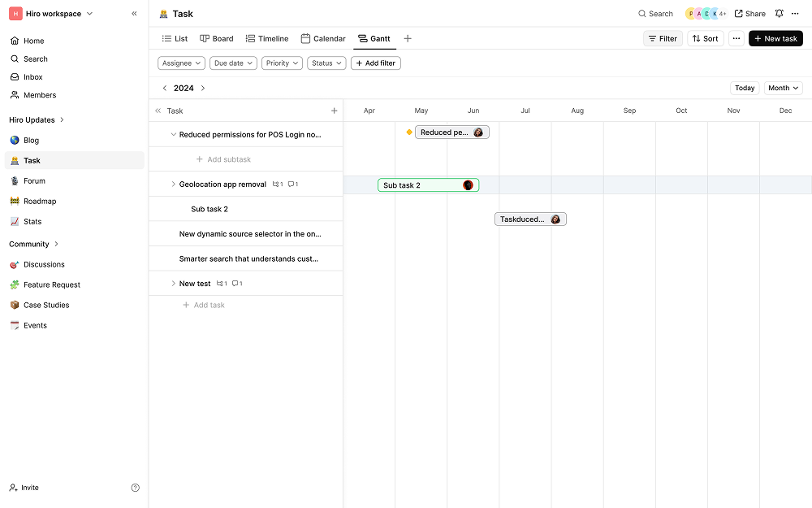This screenshot has height=508, width=812.
Task: Click the Add filter button
Action: point(375,63)
